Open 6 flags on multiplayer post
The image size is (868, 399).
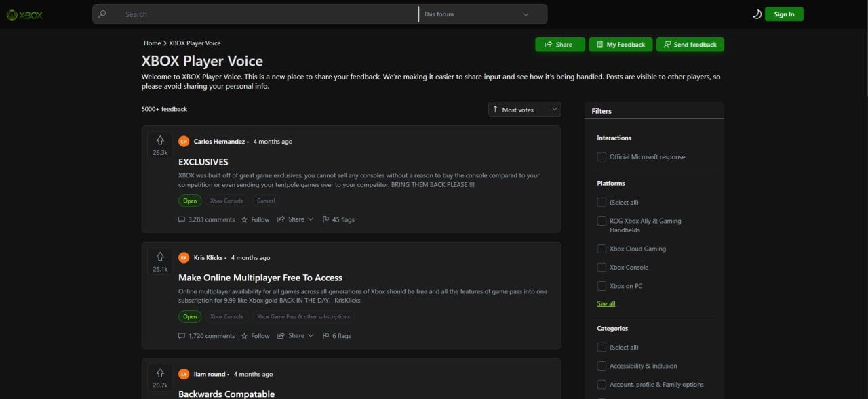tap(336, 336)
